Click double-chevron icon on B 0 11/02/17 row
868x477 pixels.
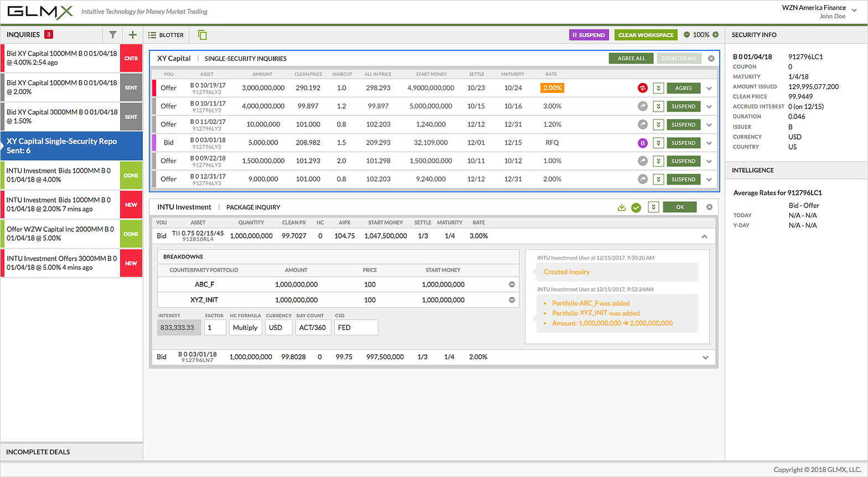coord(658,125)
